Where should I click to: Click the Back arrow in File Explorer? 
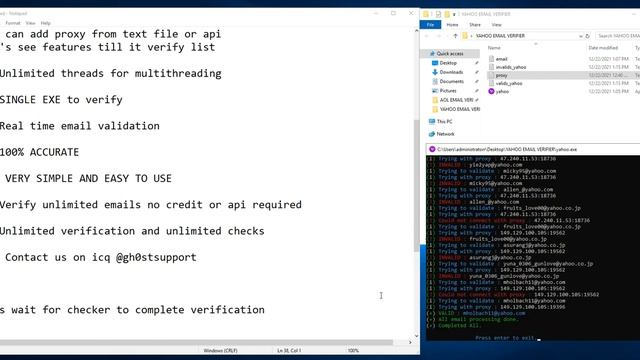click(427, 36)
